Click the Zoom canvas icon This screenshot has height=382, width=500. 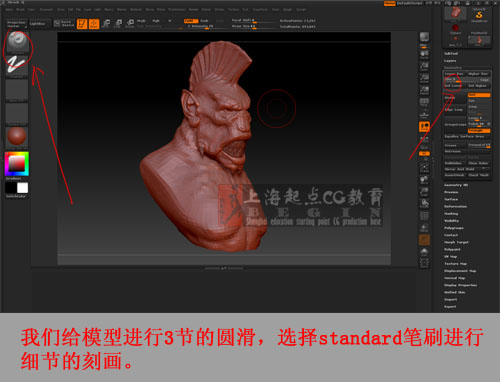point(424,67)
